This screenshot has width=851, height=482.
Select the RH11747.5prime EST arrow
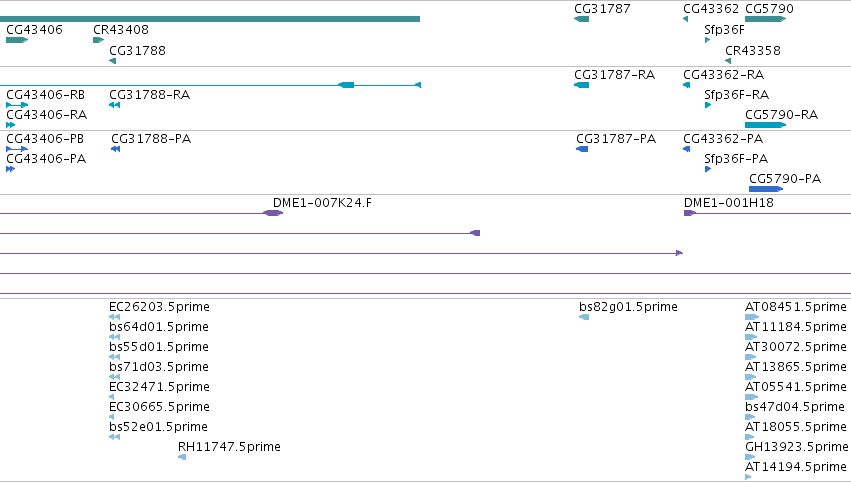tap(182, 457)
